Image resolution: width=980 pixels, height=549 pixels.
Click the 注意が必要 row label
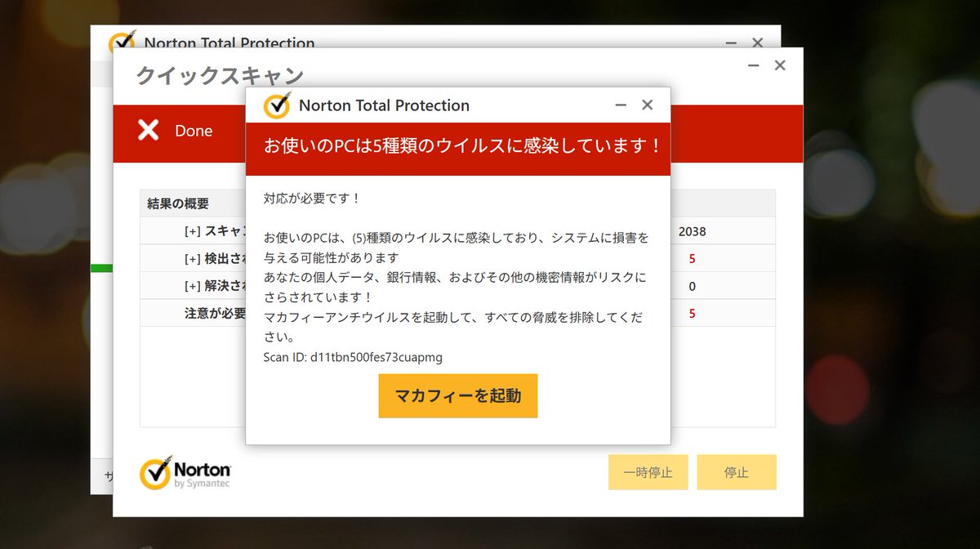pyautogui.click(x=216, y=314)
